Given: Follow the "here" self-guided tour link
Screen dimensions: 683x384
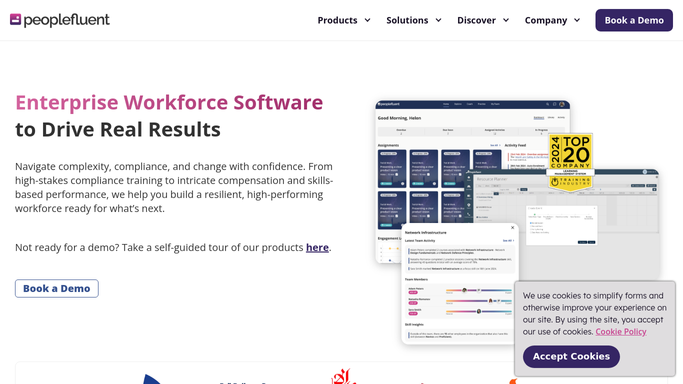Looking at the screenshot, I should click(x=317, y=247).
